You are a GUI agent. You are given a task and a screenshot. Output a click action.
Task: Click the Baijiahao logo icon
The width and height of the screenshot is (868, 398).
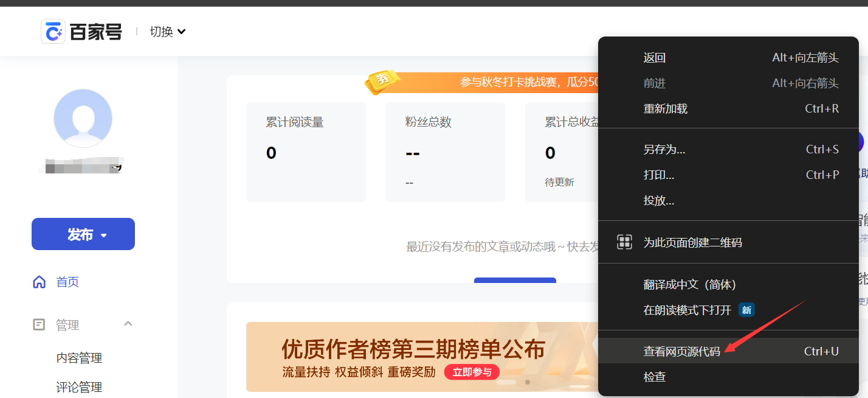point(53,32)
